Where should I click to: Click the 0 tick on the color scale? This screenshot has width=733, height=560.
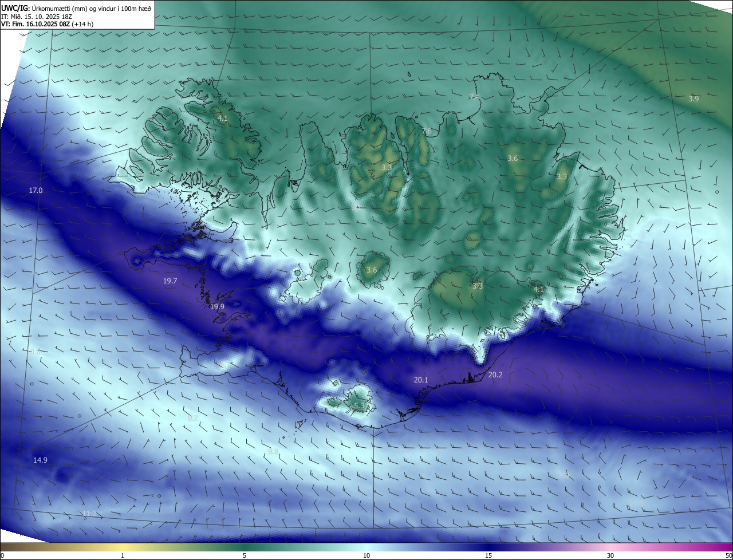point(2,555)
